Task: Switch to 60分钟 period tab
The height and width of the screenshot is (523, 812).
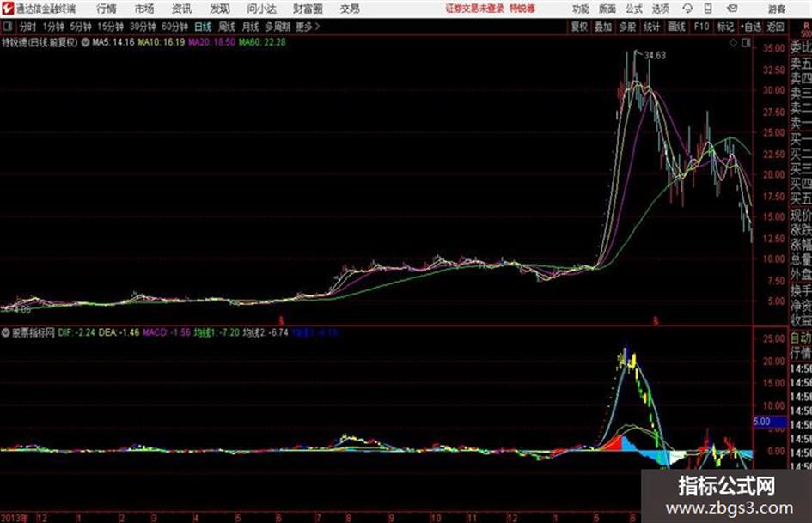Action: tap(175, 27)
